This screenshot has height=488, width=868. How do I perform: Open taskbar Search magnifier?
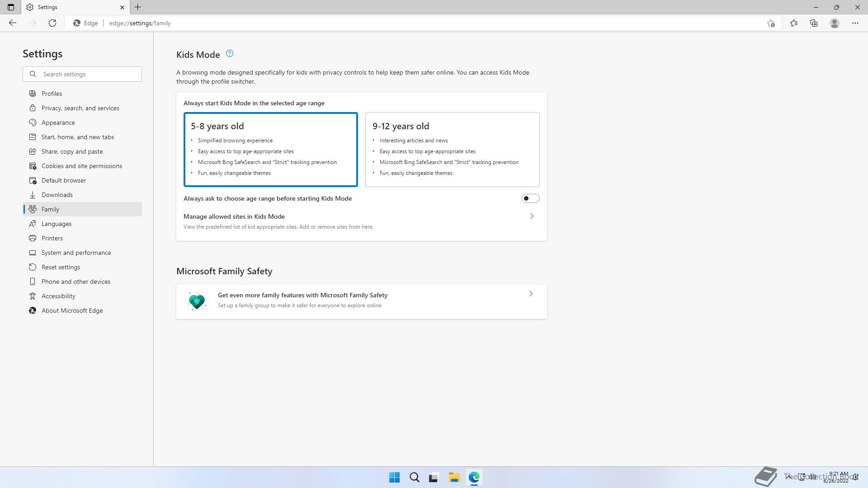[414, 478]
